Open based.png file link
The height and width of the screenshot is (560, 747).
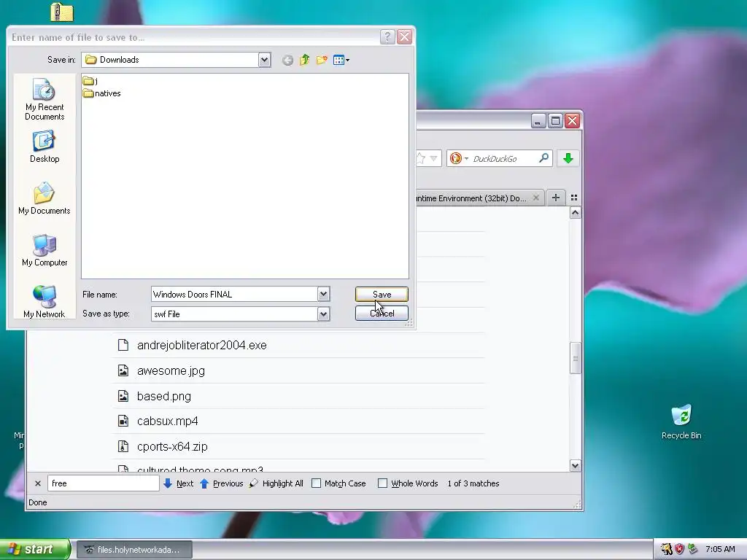[164, 396]
